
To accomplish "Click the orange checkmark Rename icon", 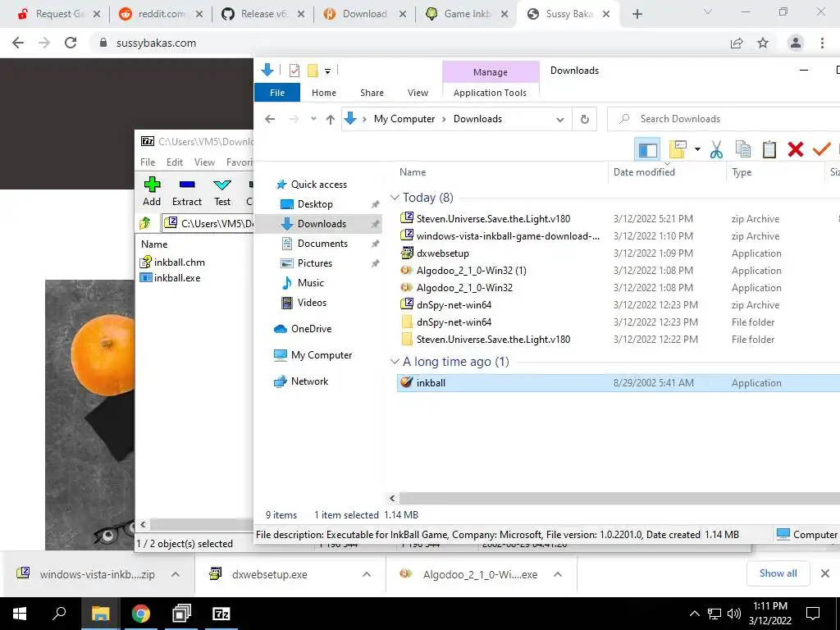I will (822, 149).
